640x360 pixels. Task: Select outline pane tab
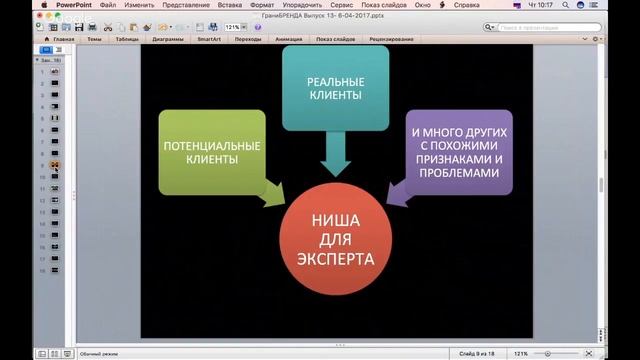(59, 49)
